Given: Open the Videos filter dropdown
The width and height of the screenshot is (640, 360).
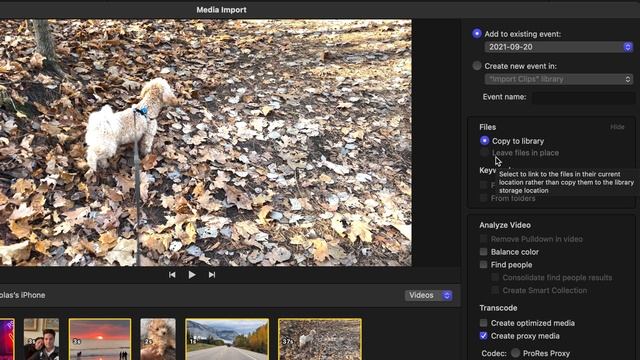Looking at the screenshot, I should (429, 295).
